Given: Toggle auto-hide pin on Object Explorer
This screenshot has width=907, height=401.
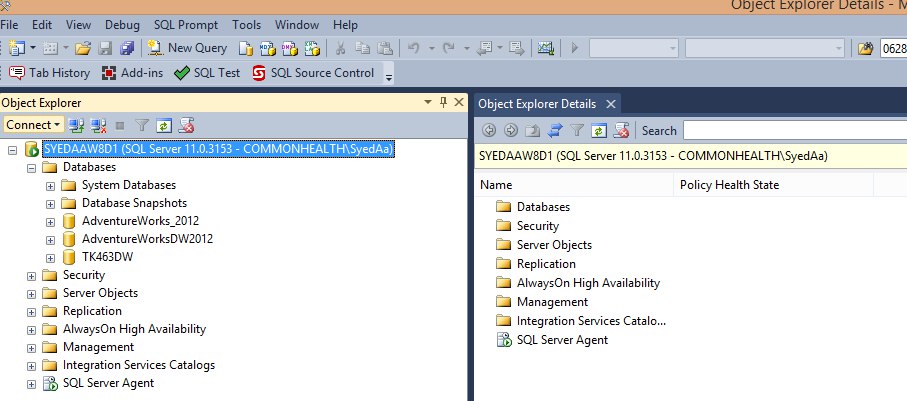Looking at the screenshot, I should pos(444,102).
